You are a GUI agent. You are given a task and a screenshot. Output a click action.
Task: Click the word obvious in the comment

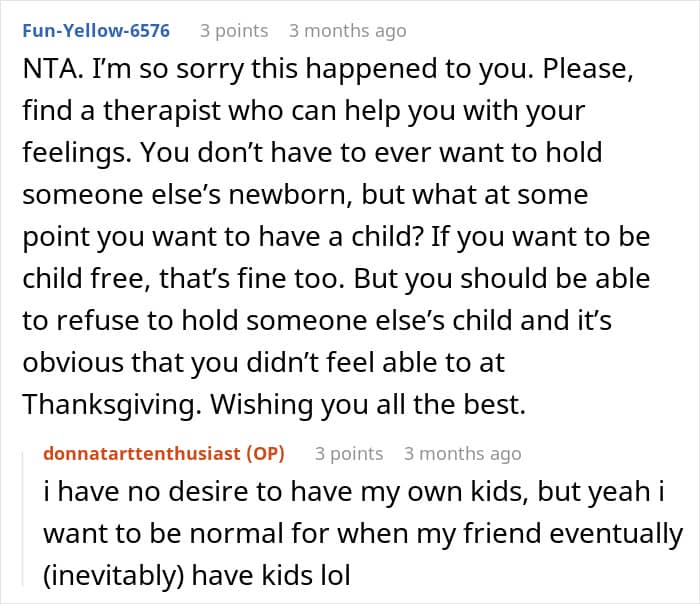pos(73,363)
